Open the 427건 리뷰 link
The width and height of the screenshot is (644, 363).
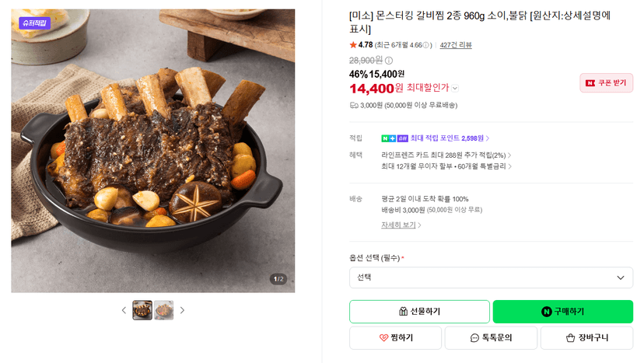pos(456,45)
